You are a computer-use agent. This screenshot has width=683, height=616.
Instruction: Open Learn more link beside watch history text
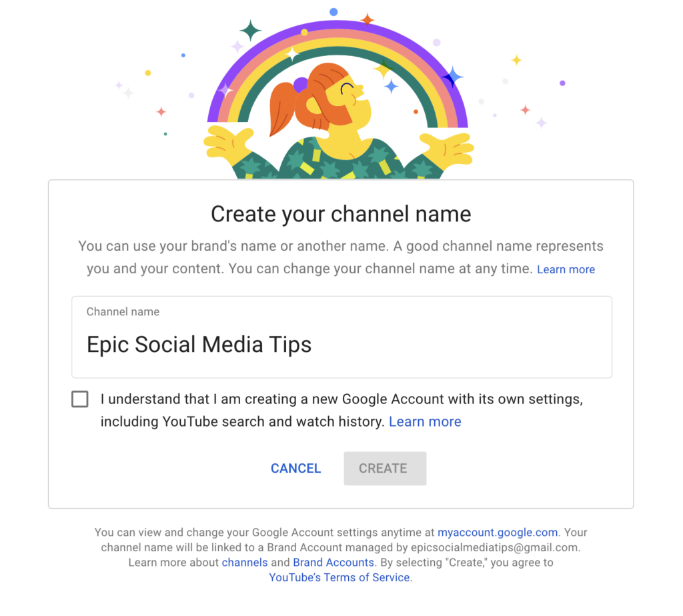pos(425,421)
